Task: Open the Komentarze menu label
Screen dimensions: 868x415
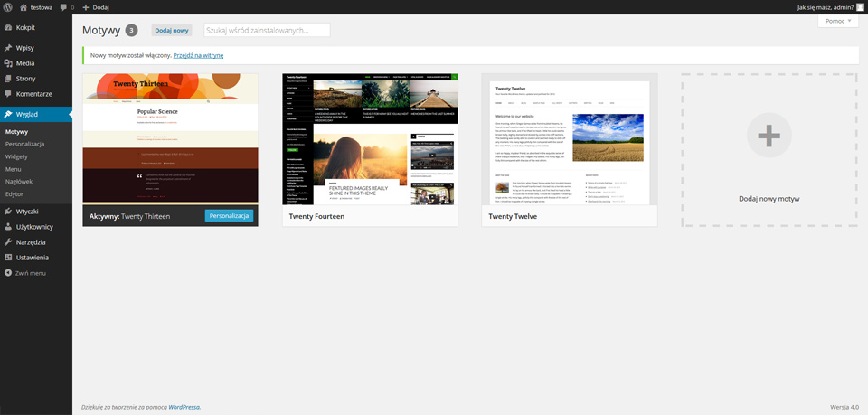Action: click(x=34, y=94)
